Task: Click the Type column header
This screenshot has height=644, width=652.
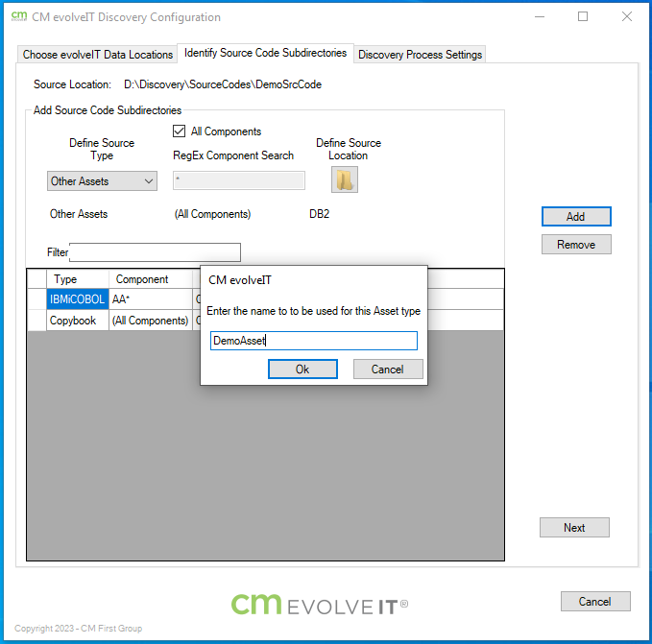Action: click(x=78, y=279)
